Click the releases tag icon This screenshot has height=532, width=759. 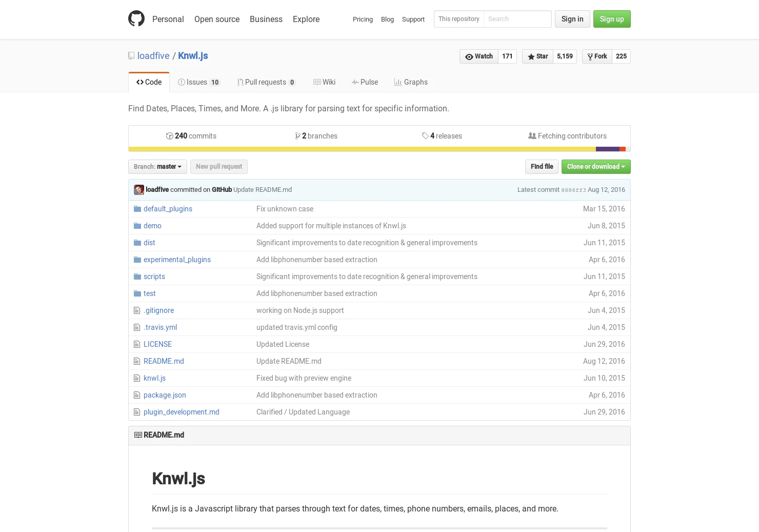[x=425, y=136]
